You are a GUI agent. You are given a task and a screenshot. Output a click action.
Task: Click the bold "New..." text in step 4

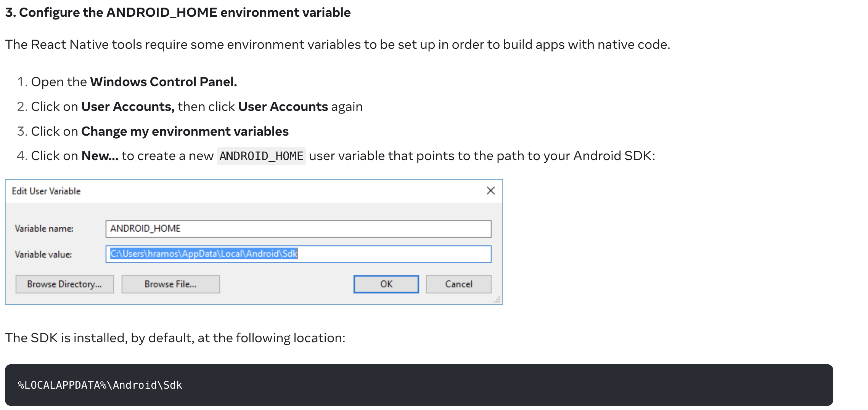[x=100, y=156]
